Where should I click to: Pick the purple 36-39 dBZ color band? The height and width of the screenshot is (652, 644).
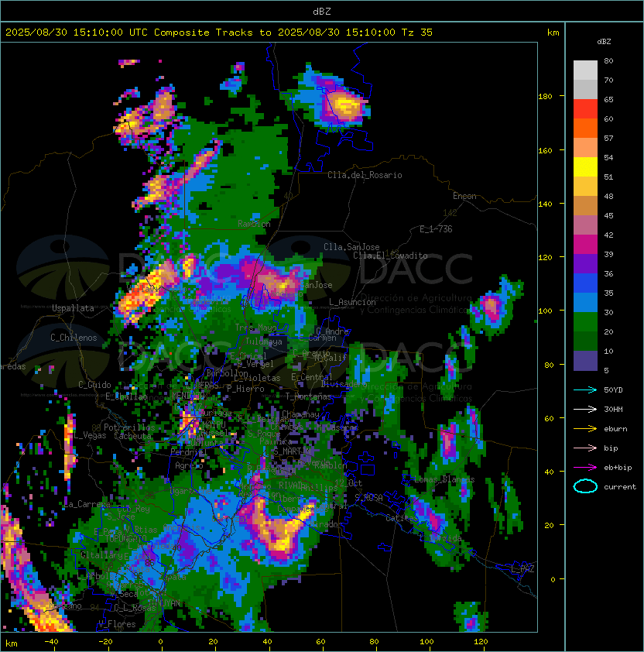585,264
